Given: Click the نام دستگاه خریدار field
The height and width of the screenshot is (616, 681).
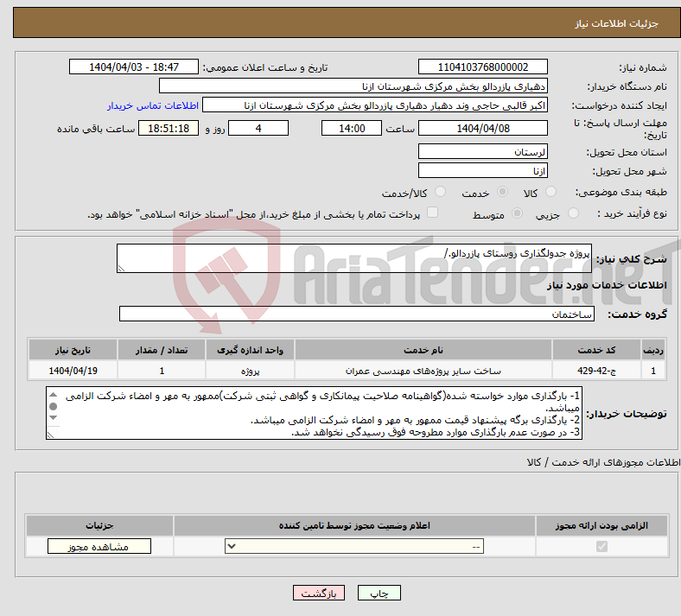Looking at the screenshot, I should click(353, 86).
